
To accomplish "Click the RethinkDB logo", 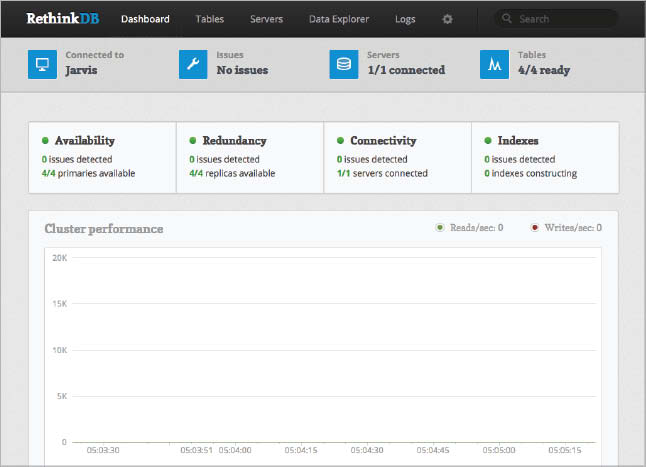I will [63, 18].
